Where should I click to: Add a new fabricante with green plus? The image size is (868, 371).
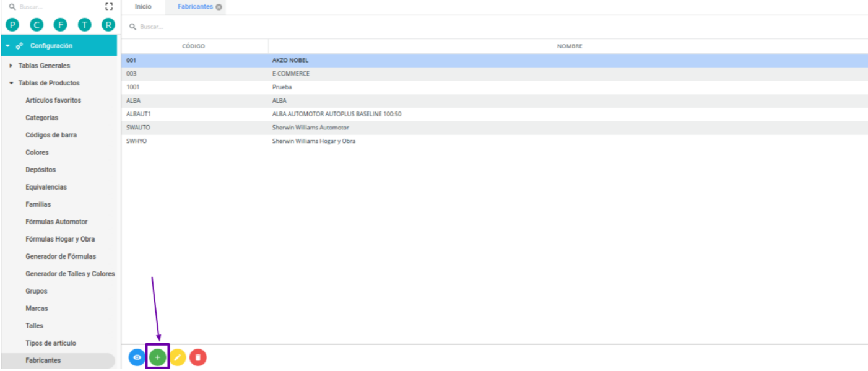pyautogui.click(x=157, y=357)
